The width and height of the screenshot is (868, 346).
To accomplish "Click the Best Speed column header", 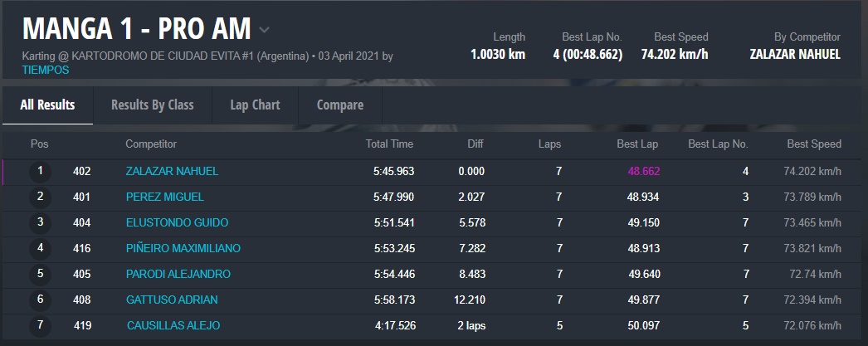I will click(813, 144).
